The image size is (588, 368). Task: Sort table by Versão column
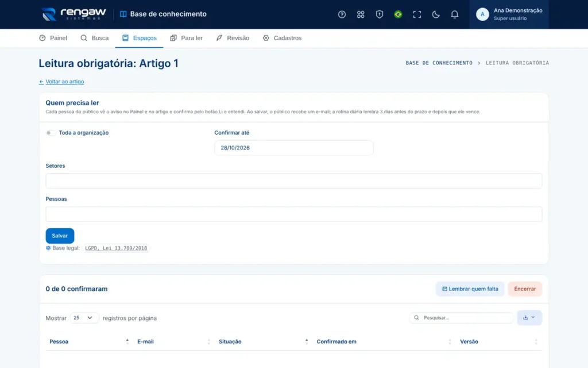pyautogui.click(x=499, y=342)
